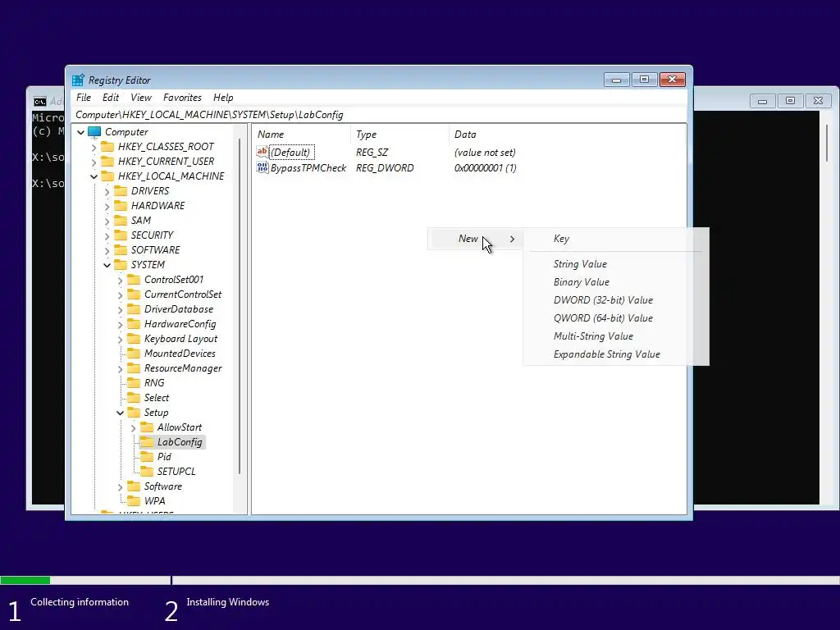Click the HKEY_CURRENT_USER folder icon
The width and height of the screenshot is (840, 630).
(x=107, y=162)
